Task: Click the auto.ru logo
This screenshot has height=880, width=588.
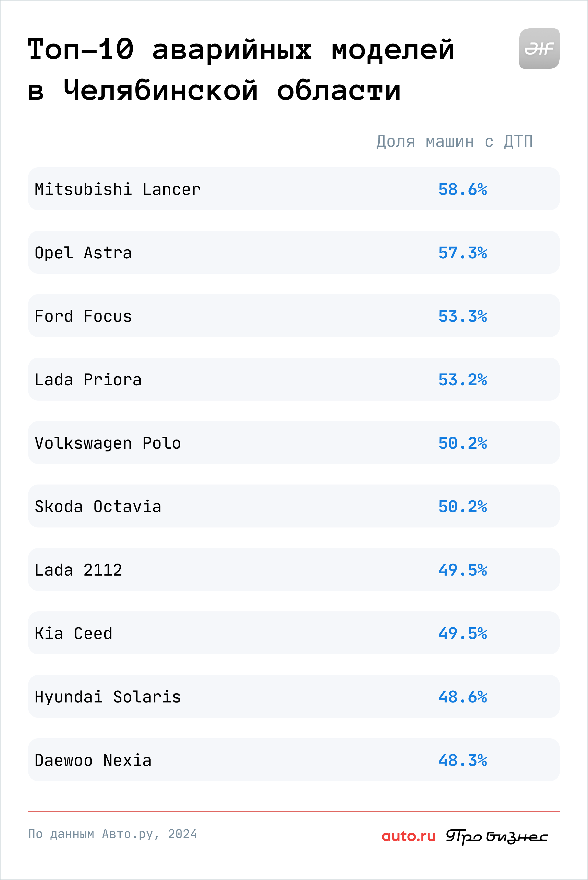Action: 408,836
